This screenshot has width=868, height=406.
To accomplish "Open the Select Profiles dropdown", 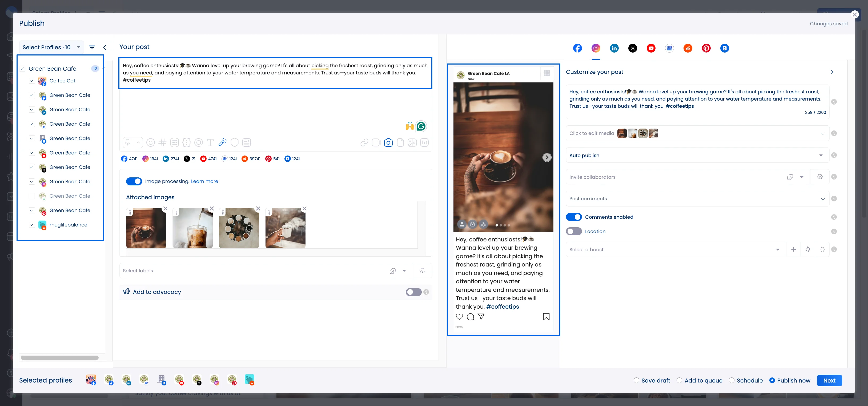I will pos(51,47).
